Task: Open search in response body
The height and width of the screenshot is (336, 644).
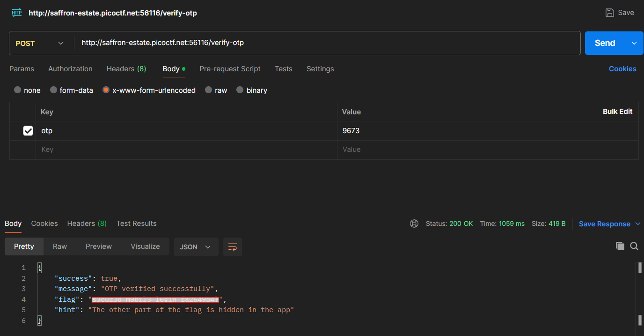Action: tap(634, 246)
